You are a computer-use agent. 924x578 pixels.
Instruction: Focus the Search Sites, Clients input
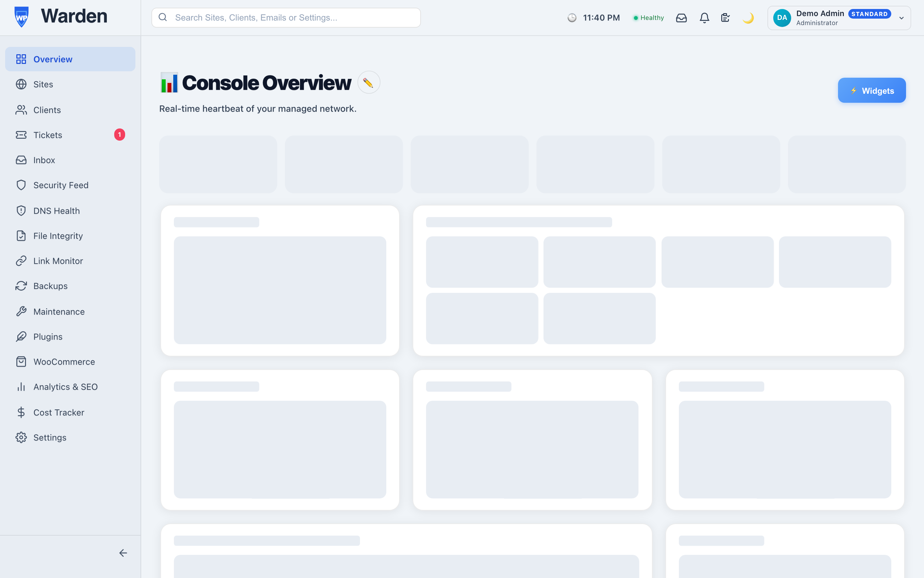click(x=286, y=18)
